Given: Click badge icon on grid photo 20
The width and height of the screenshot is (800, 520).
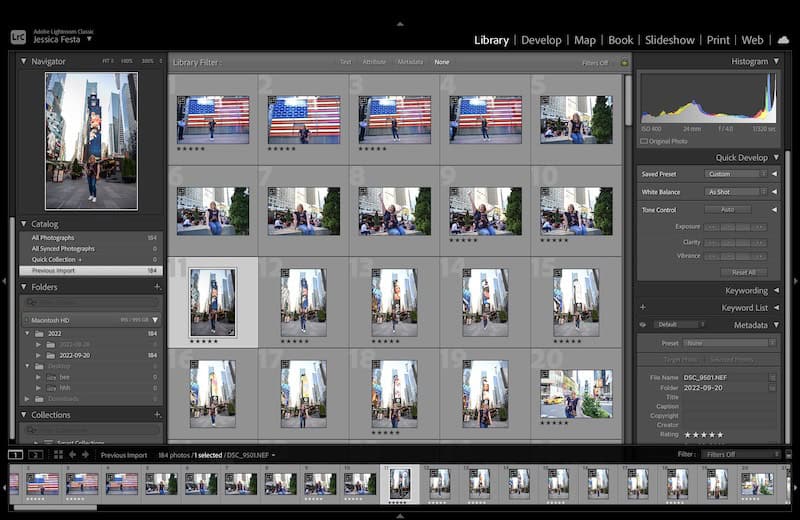Looking at the screenshot, I should [544, 375].
